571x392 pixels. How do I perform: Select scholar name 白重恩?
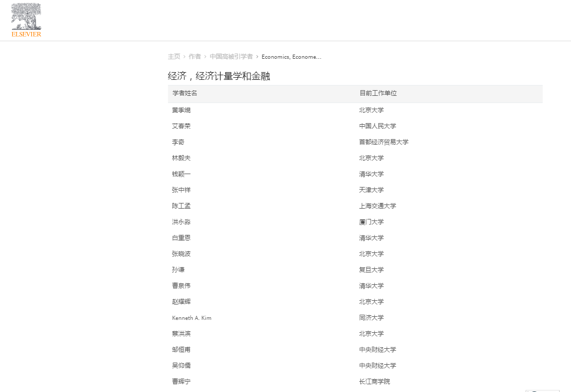(181, 237)
